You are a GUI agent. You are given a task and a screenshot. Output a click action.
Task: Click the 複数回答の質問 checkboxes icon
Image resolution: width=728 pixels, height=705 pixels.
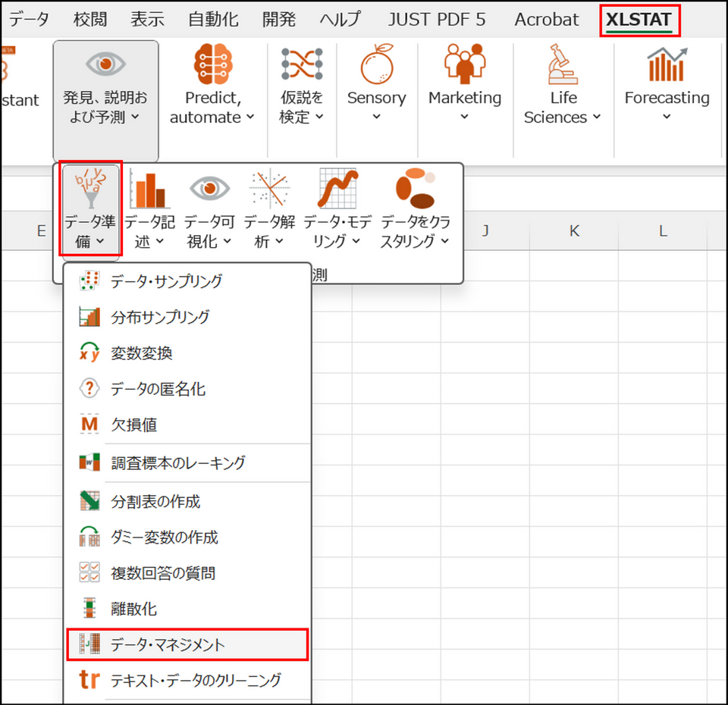(x=89, y=572)
